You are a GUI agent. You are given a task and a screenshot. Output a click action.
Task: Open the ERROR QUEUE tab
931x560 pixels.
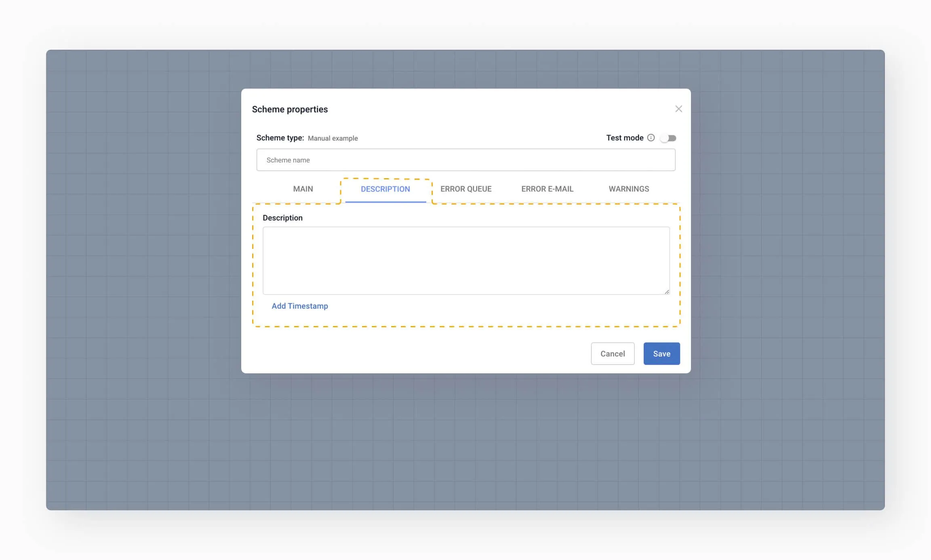tap(466, 189)
